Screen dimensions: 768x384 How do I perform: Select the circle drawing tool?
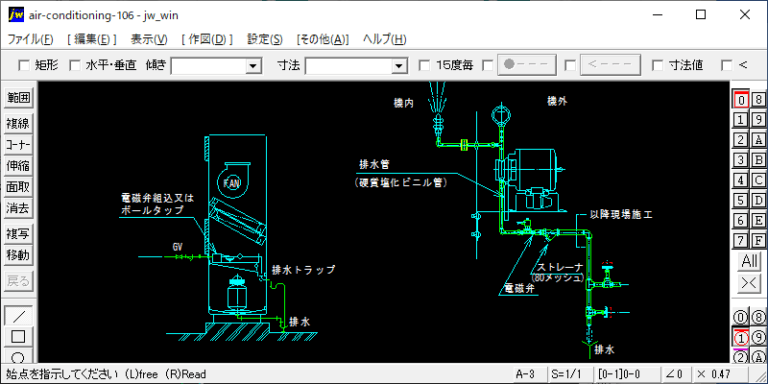pyautogui.click(x=19, y=356)
